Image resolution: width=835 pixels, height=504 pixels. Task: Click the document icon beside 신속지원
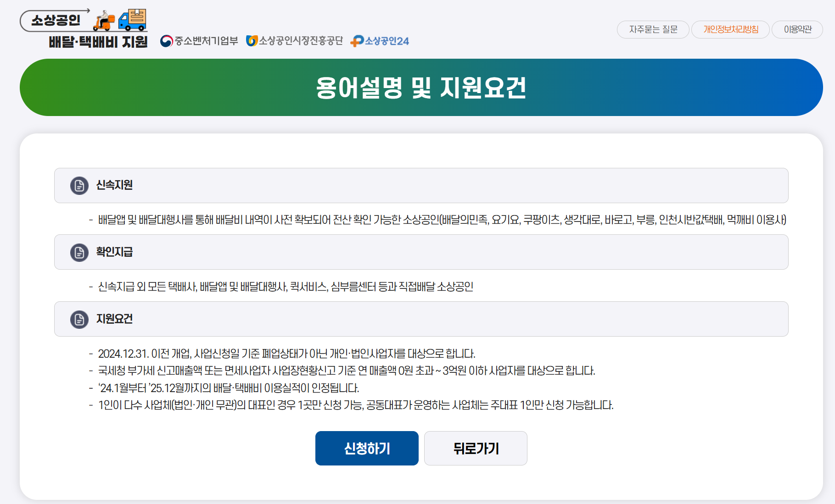(79, 185)
